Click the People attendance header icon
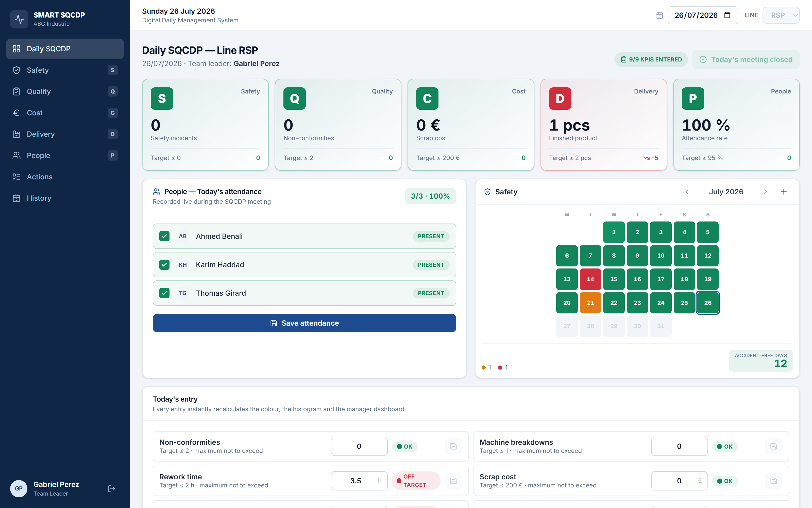The height and width of the screenshot is (508, 812). [x=156, y=192]
